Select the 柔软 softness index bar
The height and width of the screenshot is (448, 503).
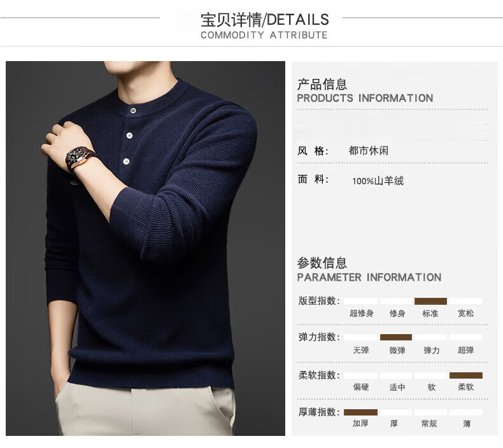pyautogui.click(x=466, y=375)
